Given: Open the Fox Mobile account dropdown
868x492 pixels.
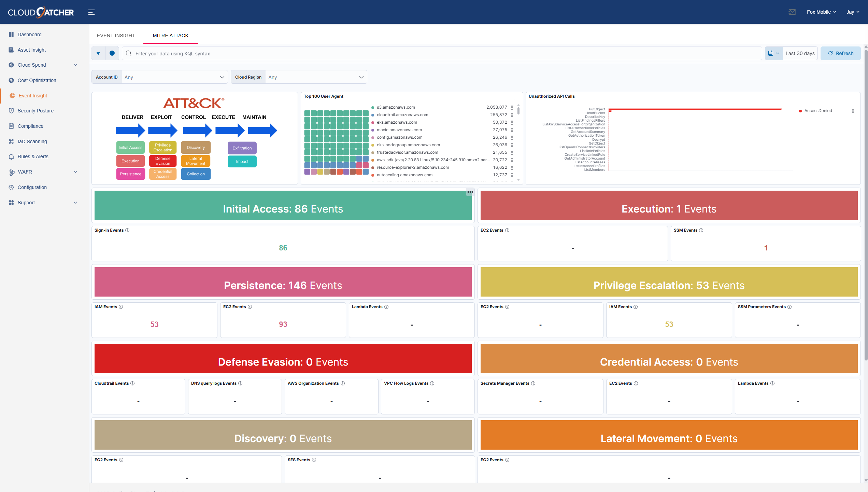Looking at the screenshot, I should pyautogui.click(x=821, y=12).
